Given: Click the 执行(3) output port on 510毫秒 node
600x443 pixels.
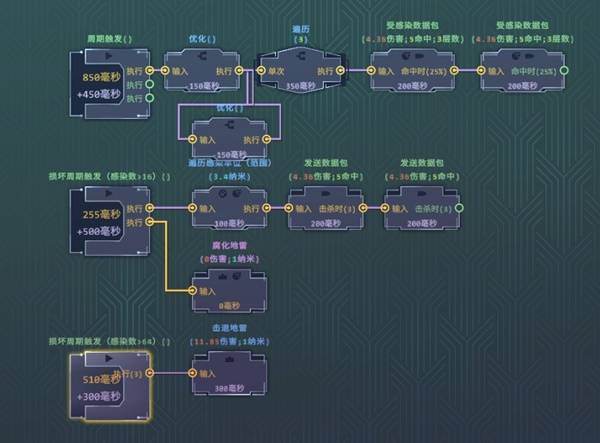Looking at the screenshot, I should click(x=151, y=373).
